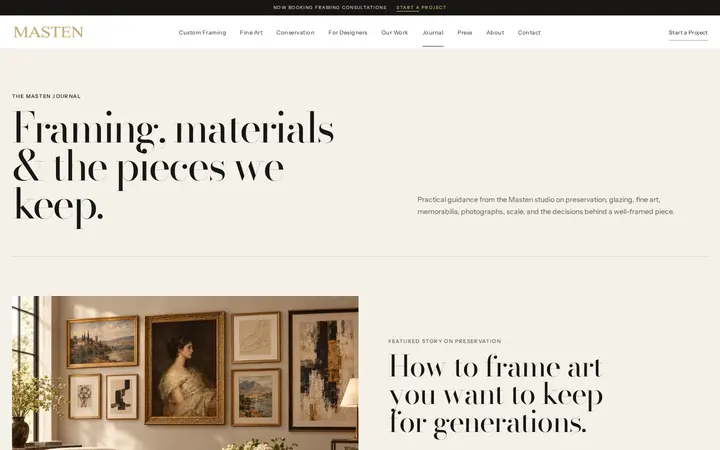The width and height of the screenshot is (720, 450).
Task: Click the MASTEN logo
Action: click(48, 32)
